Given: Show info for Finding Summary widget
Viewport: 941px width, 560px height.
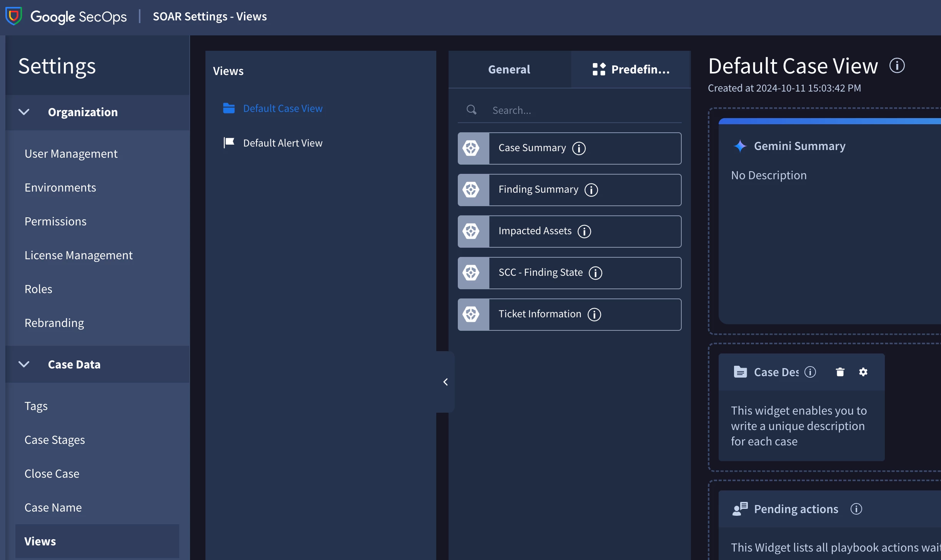Looking at the screenshot, I should 591,190.
